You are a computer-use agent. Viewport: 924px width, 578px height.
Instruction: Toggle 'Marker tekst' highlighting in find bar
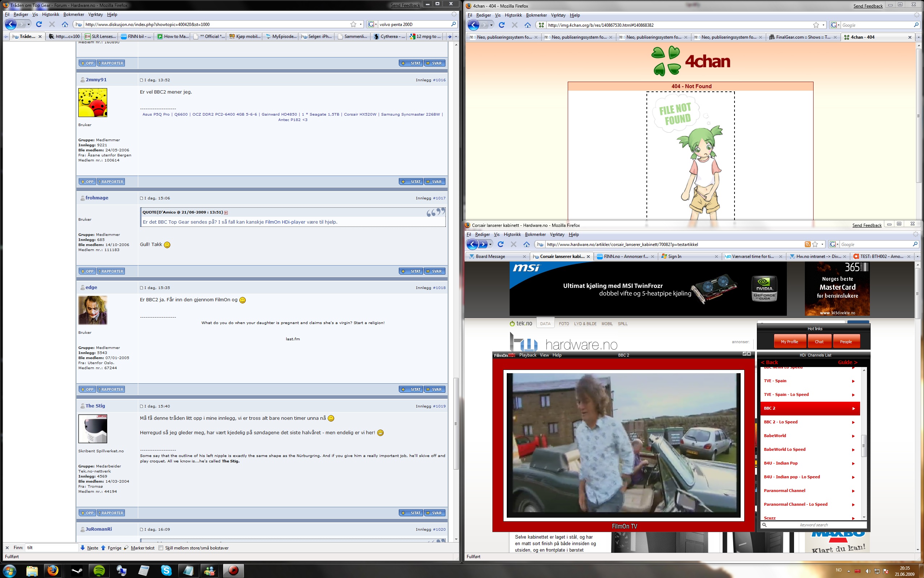coord(140,548)
